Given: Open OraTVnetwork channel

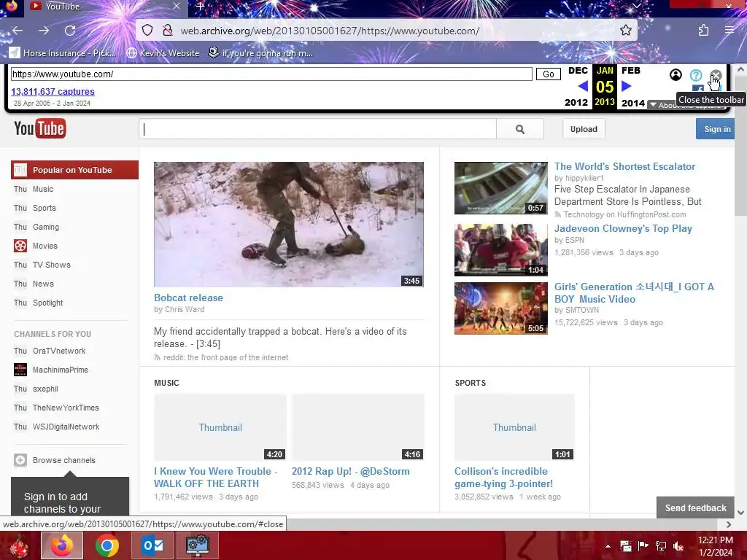Looking at the screenshot, I should pyautogui.click(x=59, y=351).
